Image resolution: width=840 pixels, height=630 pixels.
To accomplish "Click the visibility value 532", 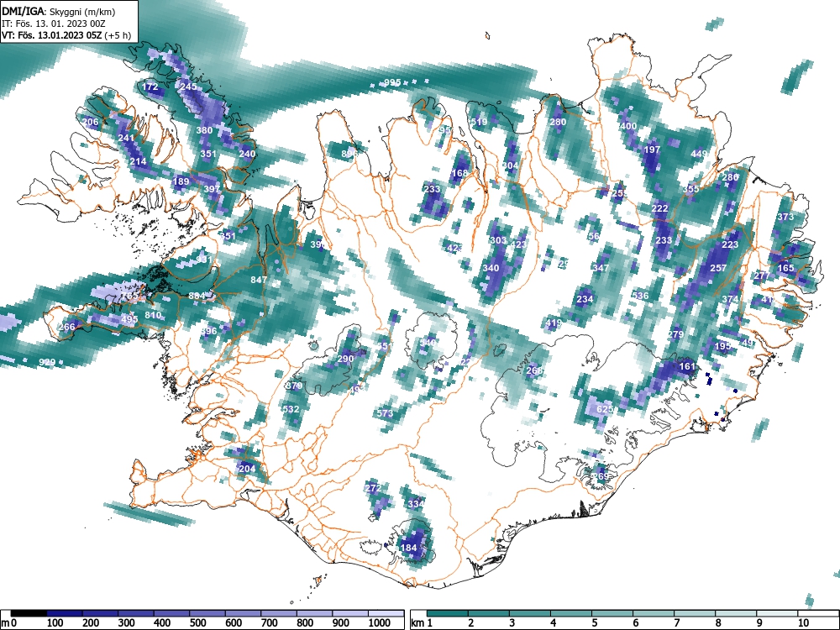I will click(x=291, y=409).
